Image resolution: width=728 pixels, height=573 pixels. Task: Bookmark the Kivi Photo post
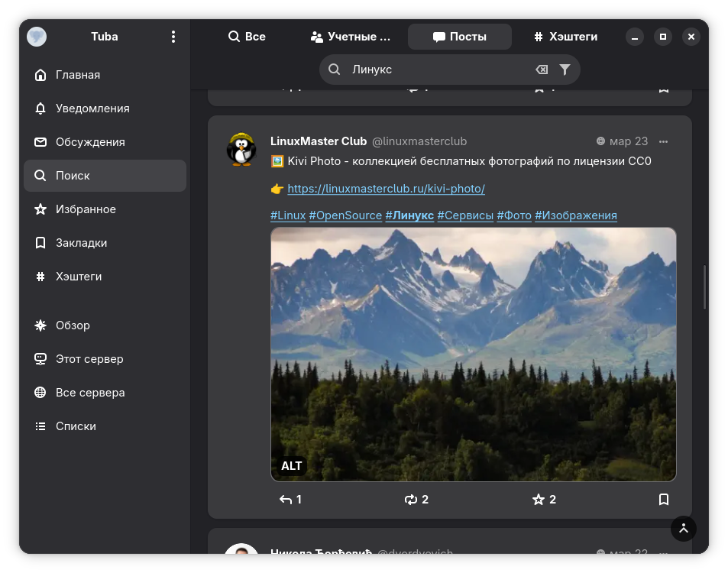[x=664, y=500]
